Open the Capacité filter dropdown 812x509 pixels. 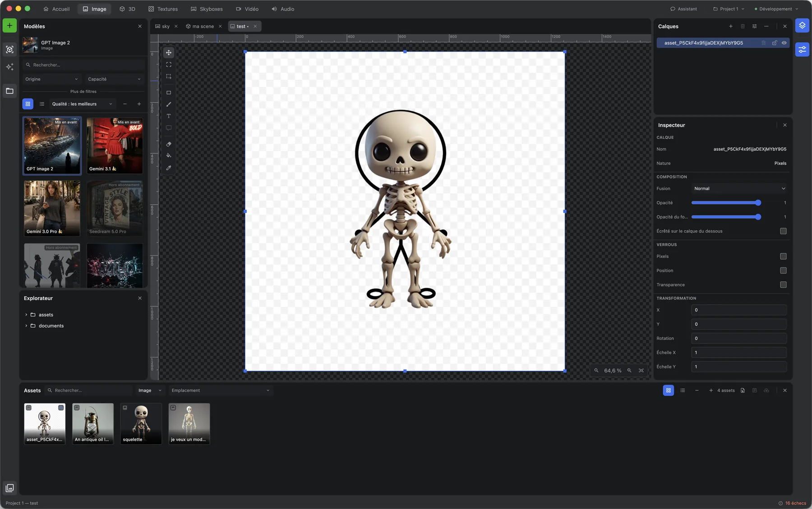click(115, 79)
